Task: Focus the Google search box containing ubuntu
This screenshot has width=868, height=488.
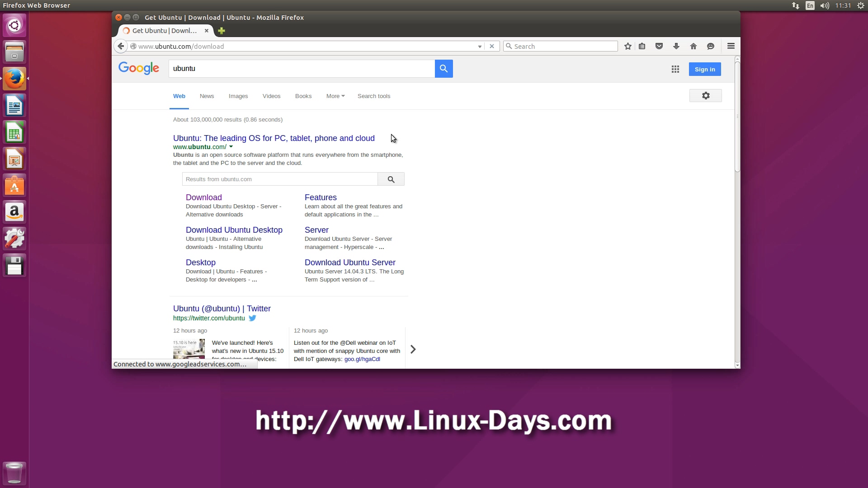Action: pos(302,69)
